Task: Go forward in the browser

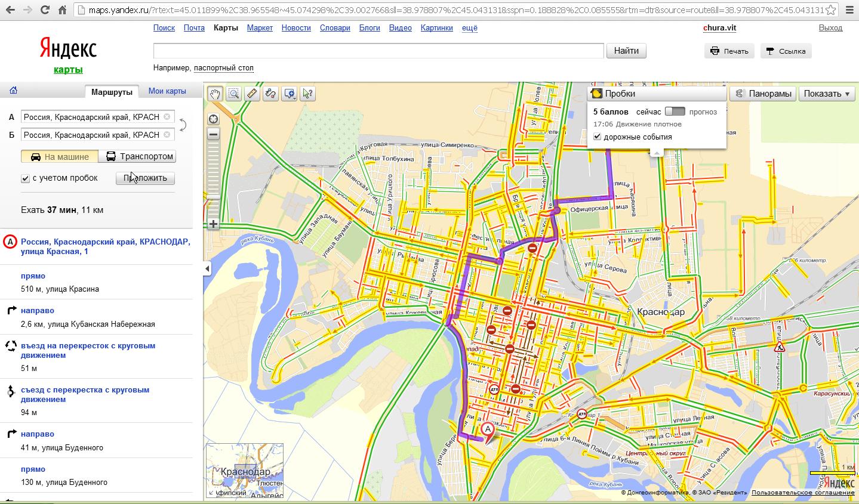Action: pyautogui.click(x=27, y=10)
